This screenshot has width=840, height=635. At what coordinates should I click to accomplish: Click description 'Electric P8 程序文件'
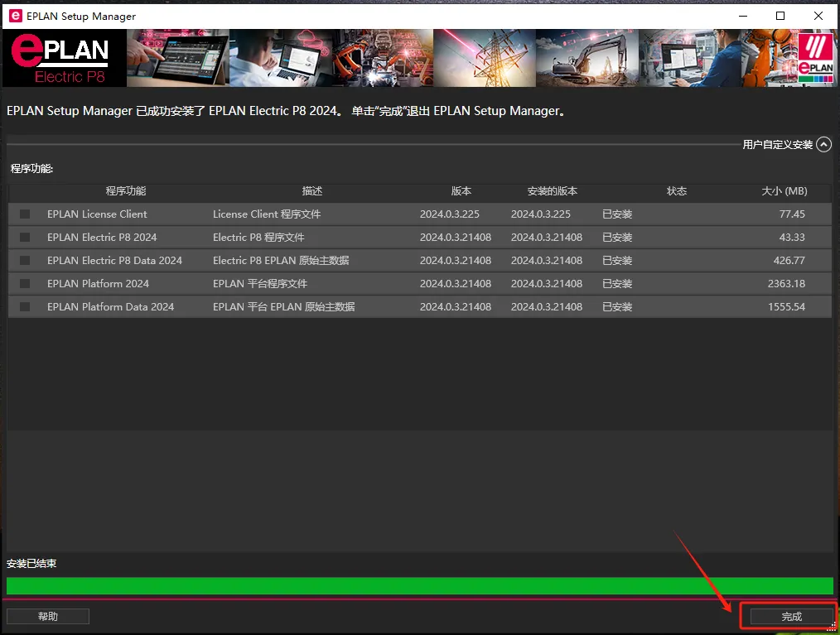(x=258, y=237)
